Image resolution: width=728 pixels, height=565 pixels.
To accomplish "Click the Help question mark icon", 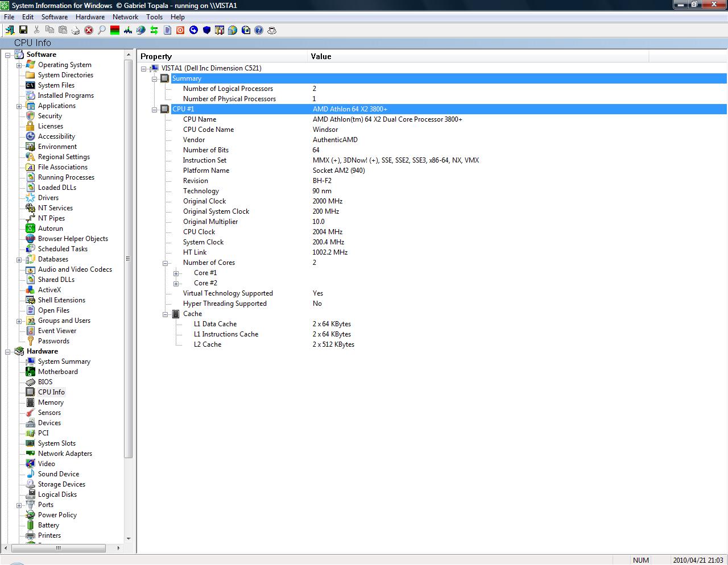I will pyautogui.click(x=258, y=30).
